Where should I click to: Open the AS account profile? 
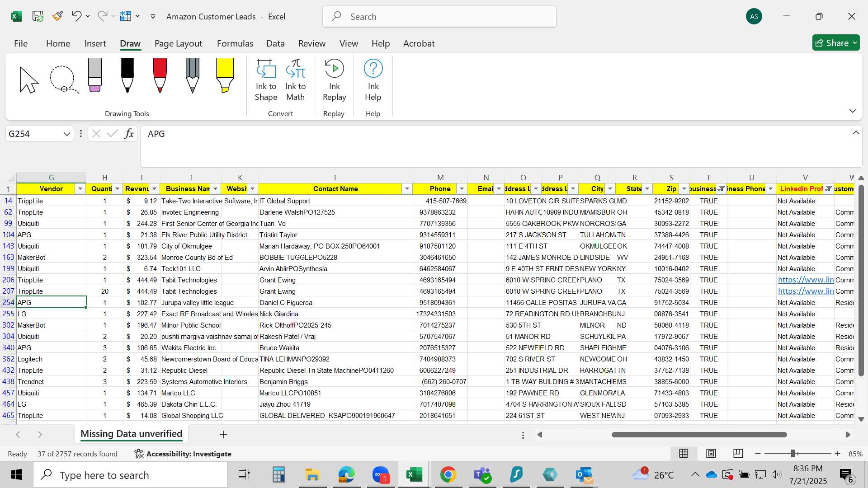[754, 16]
